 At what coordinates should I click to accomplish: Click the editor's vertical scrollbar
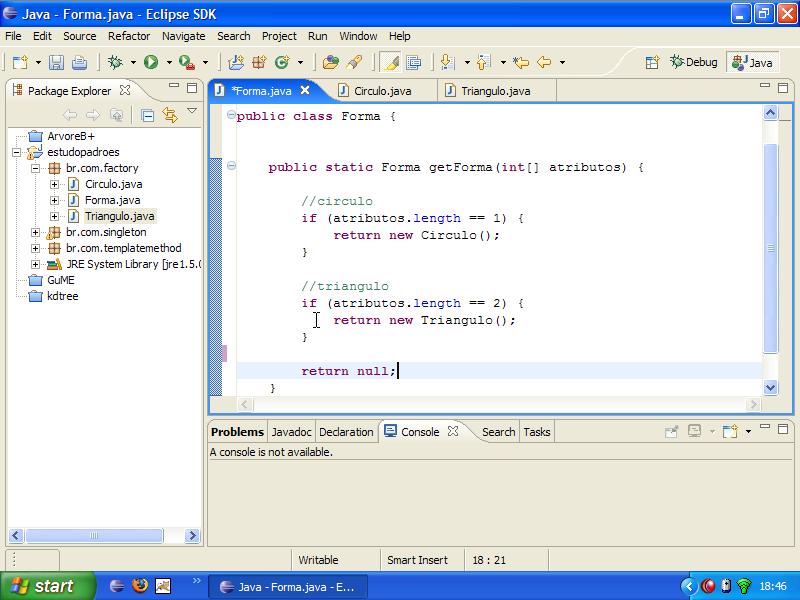[770, 250]
